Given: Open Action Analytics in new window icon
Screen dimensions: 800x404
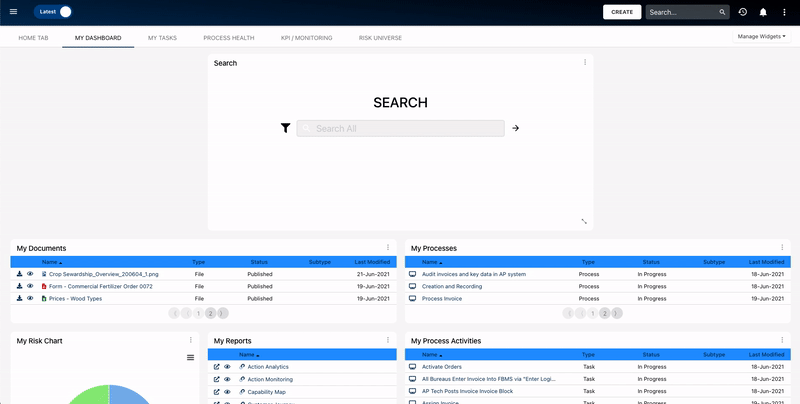Looking at the screenshot, I should (216, 366).
